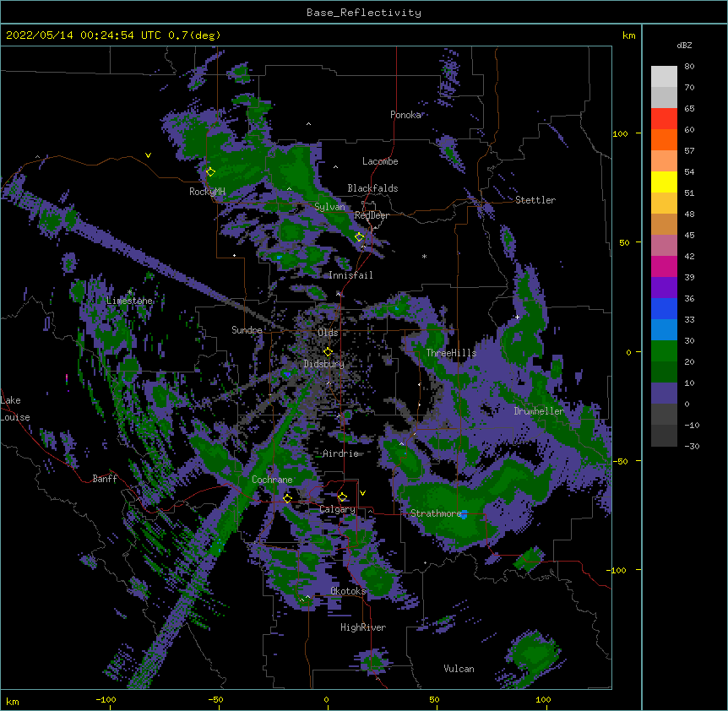
Task: Click the yellow V marker northwest of RockyMH
Action: [x=148, y=155]
